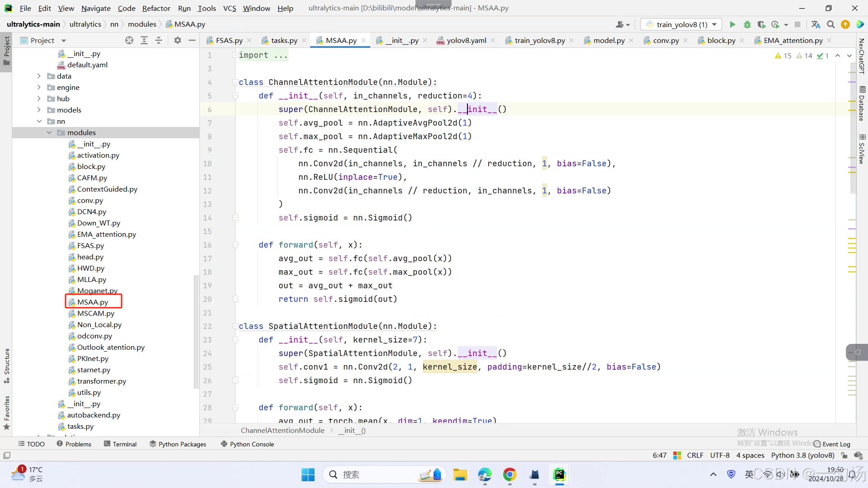Viewport: 868px width, 488px height.
Task: Collapse the modules folder
Action: [49, 132]
